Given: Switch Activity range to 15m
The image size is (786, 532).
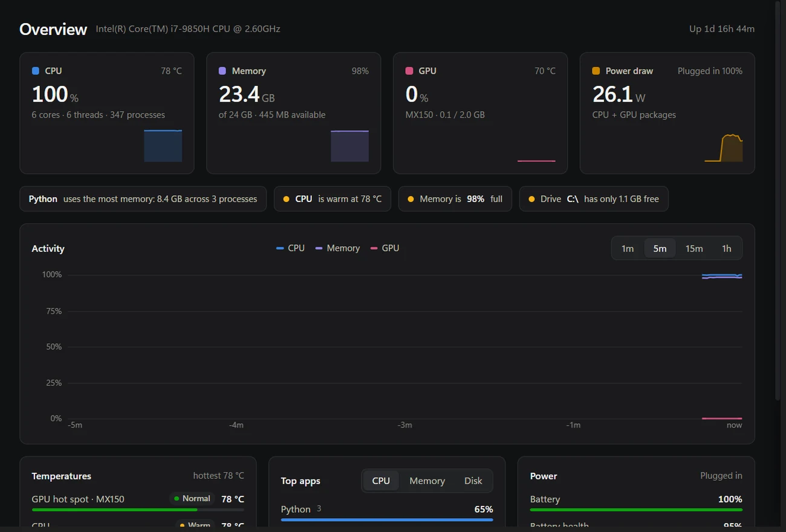Looking at the screenshot, I should (x=694, y=248).
